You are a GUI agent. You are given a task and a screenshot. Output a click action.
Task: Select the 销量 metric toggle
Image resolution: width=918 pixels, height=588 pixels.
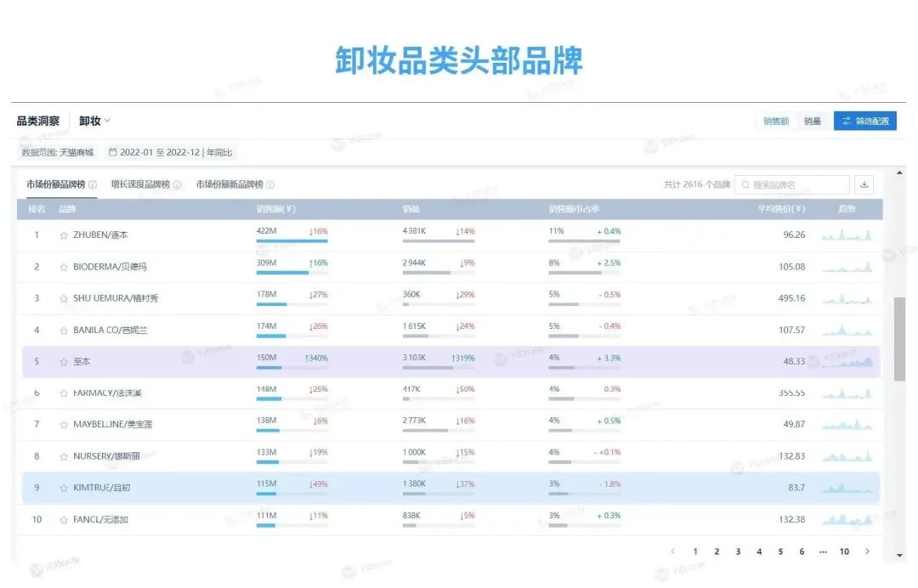(812, 122)
